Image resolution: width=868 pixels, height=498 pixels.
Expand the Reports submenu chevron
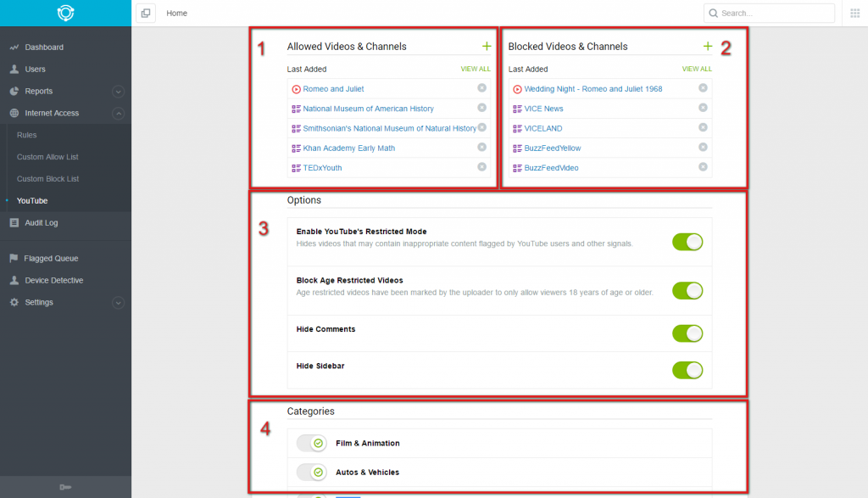[x=118, y=92]
